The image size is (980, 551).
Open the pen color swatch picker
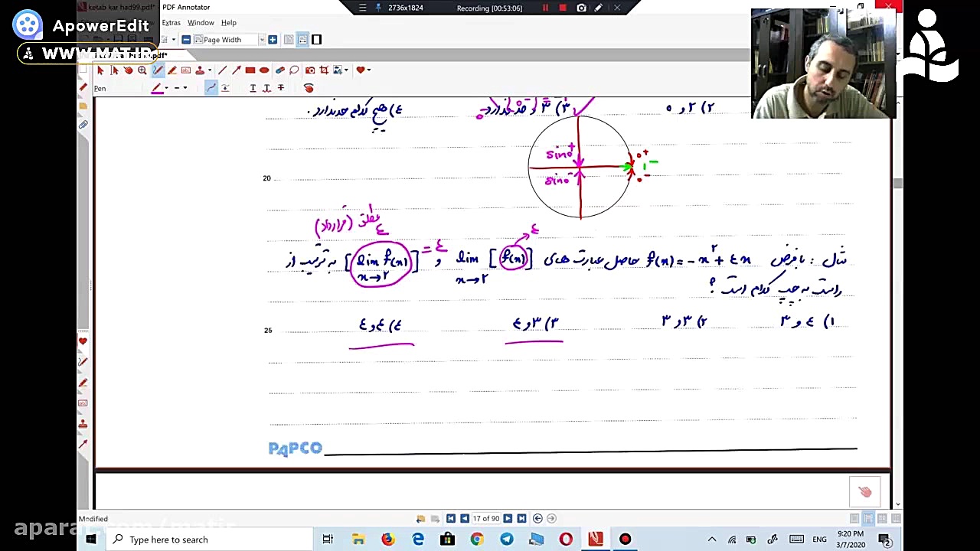click(157, 88)
